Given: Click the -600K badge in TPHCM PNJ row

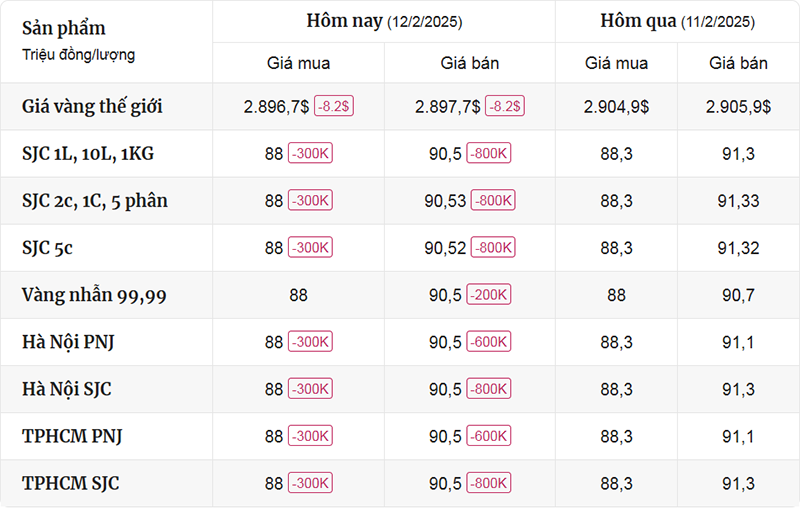Looking at the screenshot, I should 489,436.
